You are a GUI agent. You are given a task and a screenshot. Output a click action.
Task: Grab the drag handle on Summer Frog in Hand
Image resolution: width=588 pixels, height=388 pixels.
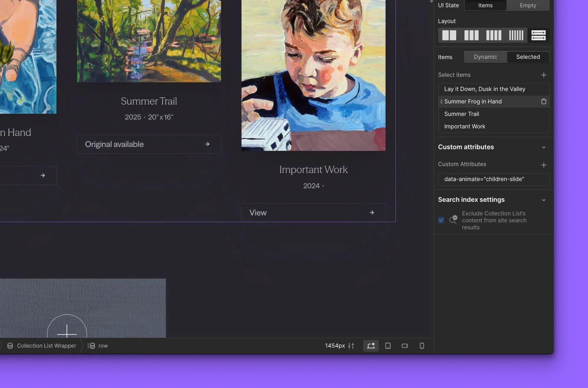point(441,101)
